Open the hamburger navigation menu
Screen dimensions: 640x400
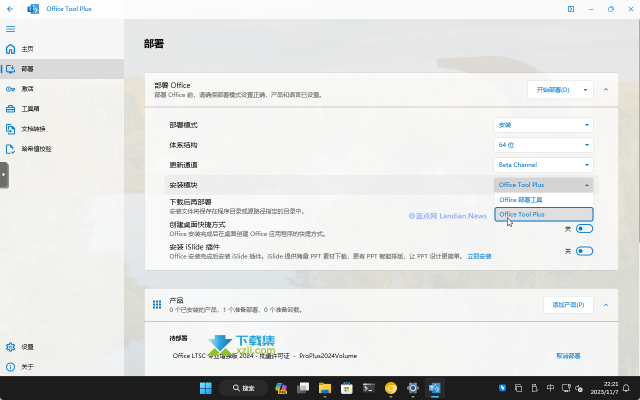point(10,29)
